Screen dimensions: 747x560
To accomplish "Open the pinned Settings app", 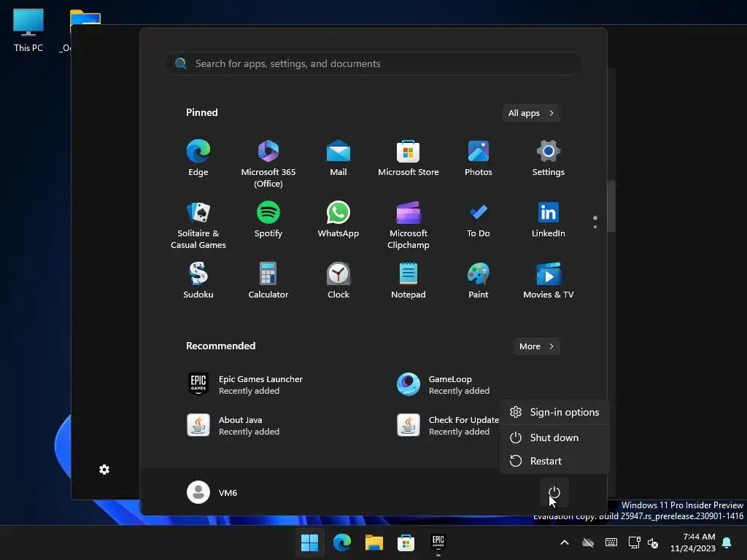I will [549, 158].
